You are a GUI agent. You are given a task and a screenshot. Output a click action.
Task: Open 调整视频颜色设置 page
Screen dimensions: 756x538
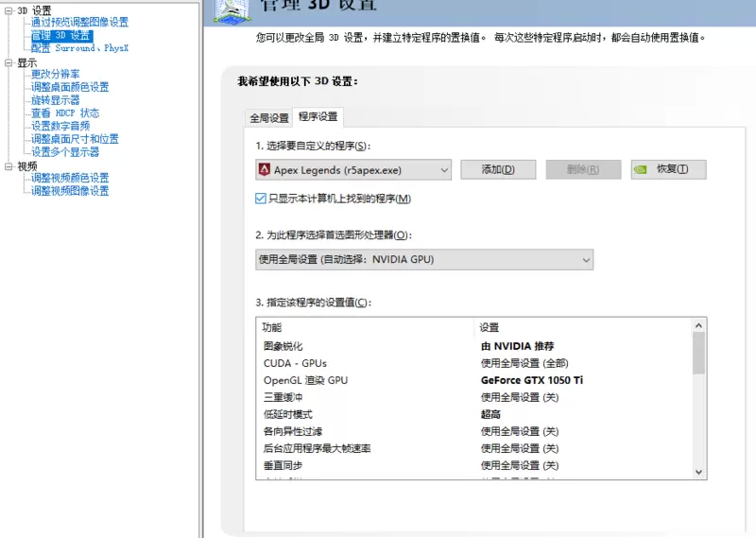coord(70,178)
